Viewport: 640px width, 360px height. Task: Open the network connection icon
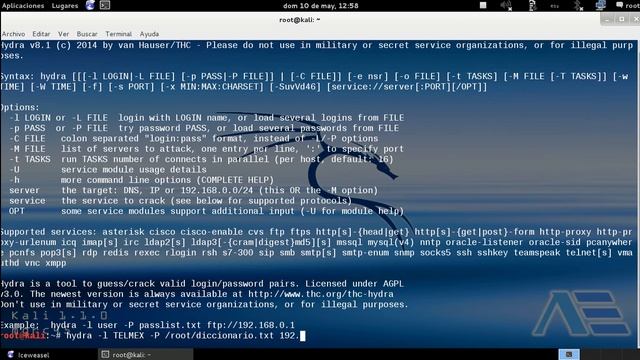point(600,5)
